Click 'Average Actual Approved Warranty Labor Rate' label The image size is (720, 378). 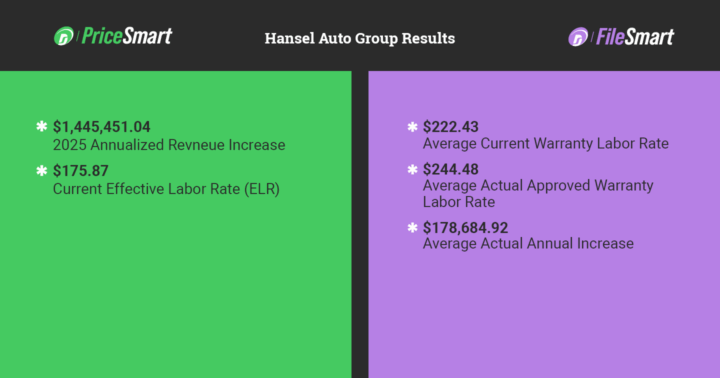click(x=538, y=194)
